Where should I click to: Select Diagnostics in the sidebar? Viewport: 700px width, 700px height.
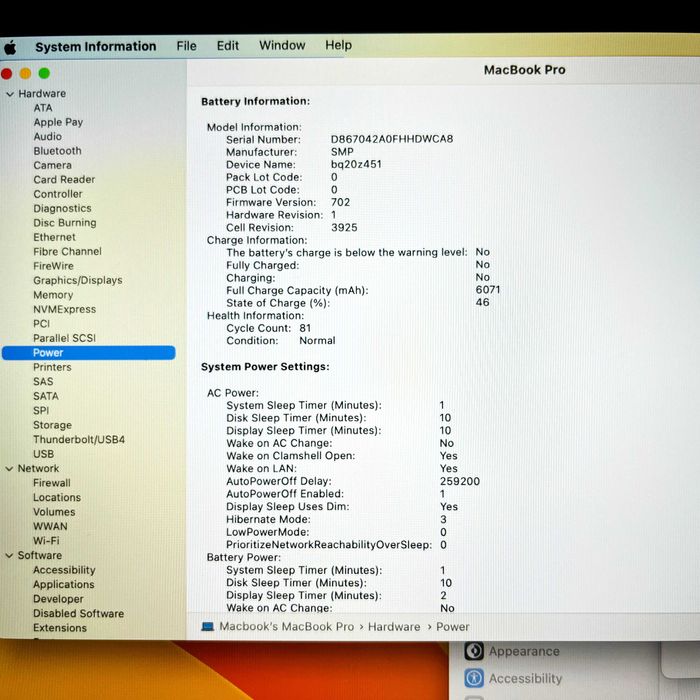(62, 208)
